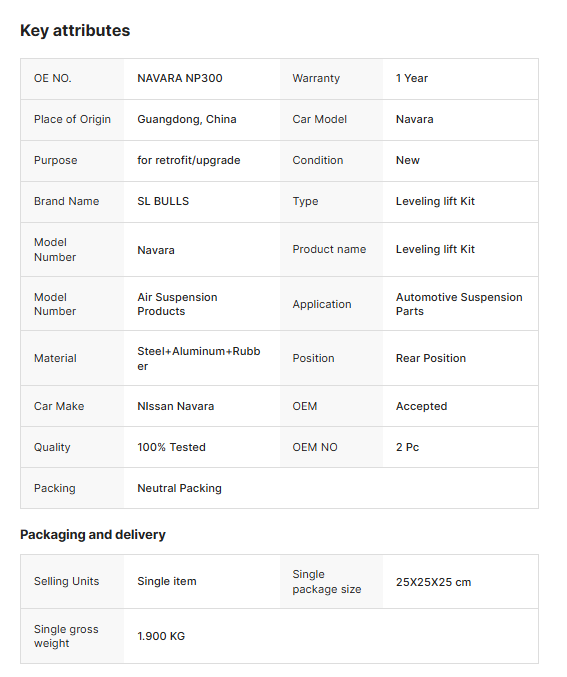Screen dimensions: 567x677
Task: Select the Air Suspension Products value
Action: [x=177, y=304]
